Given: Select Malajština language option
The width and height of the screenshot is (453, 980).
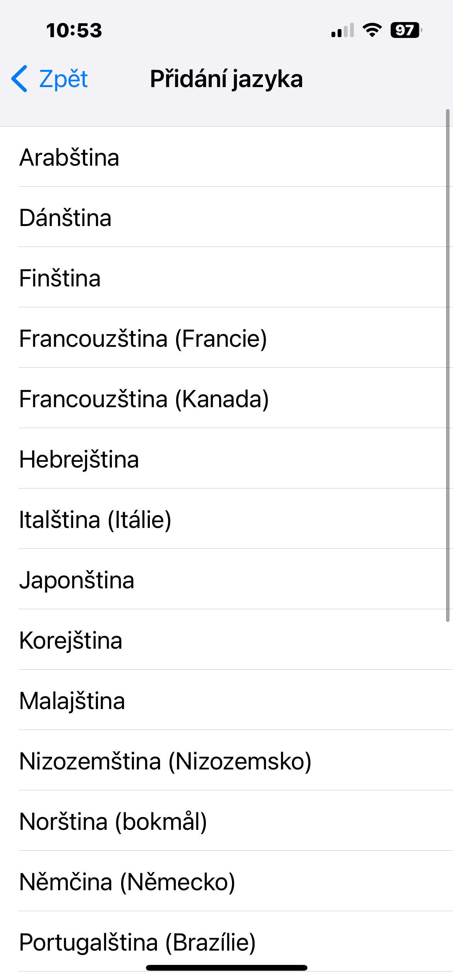Looking at the screenshot, I should coord(72,701).
